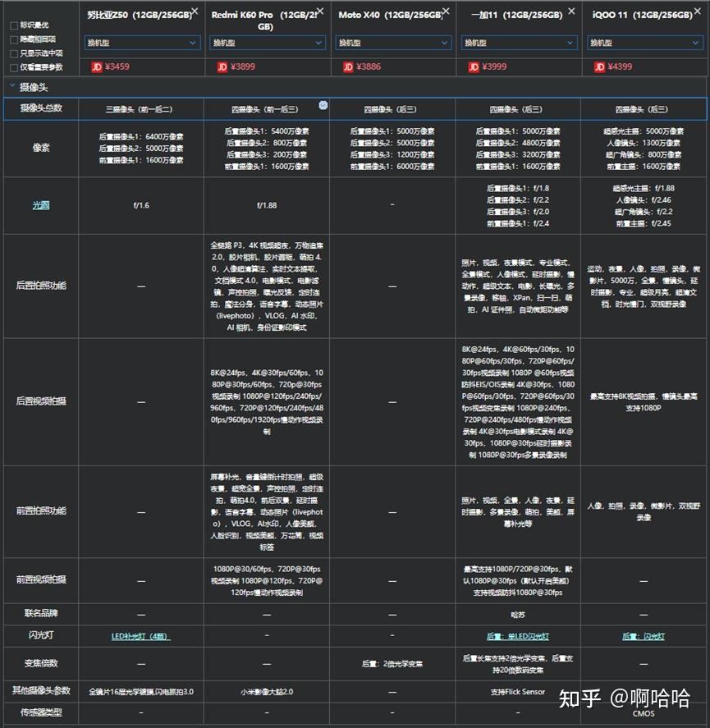
Task: Click the 小米影像大脑2.0 cell
Action: tap(267, 692)
